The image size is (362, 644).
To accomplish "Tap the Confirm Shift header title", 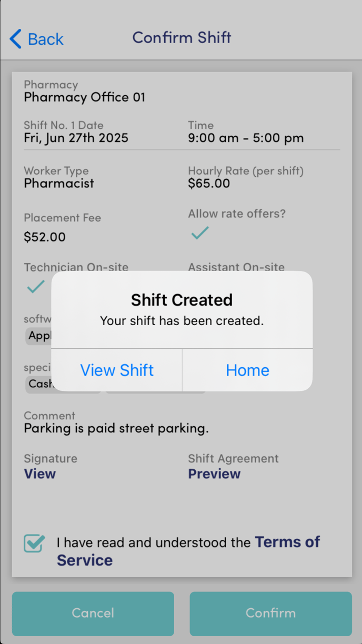I will [182, 38].
